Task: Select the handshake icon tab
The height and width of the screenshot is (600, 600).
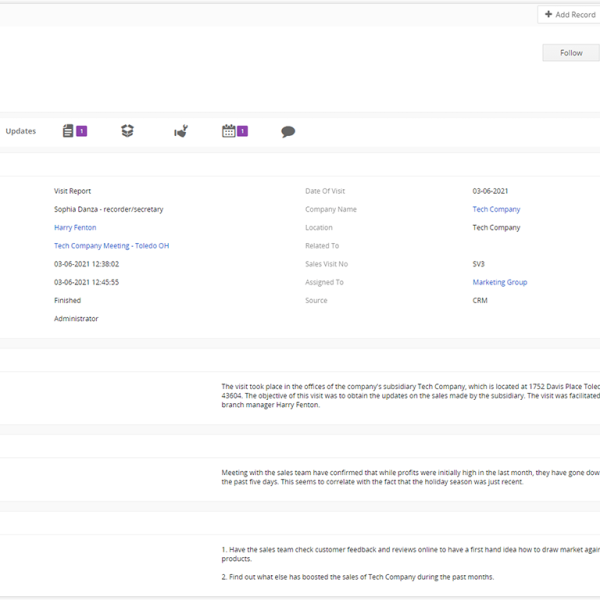Action: tap(181, 131)
